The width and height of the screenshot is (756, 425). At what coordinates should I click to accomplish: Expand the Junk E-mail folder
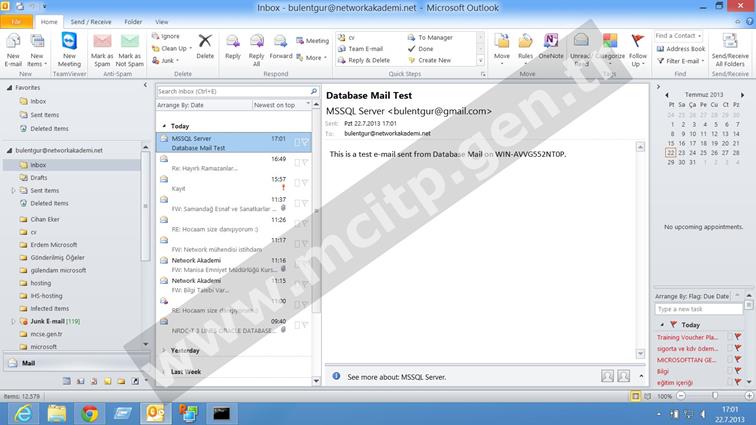(x=13, y=321)
